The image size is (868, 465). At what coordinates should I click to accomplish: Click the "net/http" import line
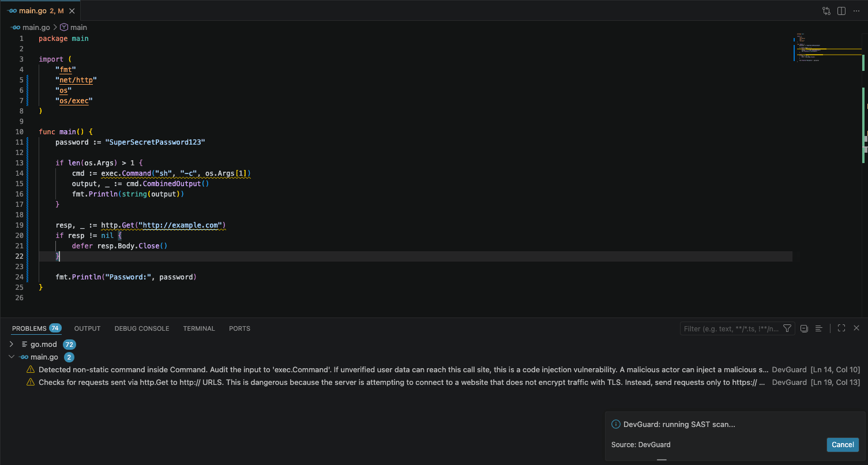coord(76,80)
